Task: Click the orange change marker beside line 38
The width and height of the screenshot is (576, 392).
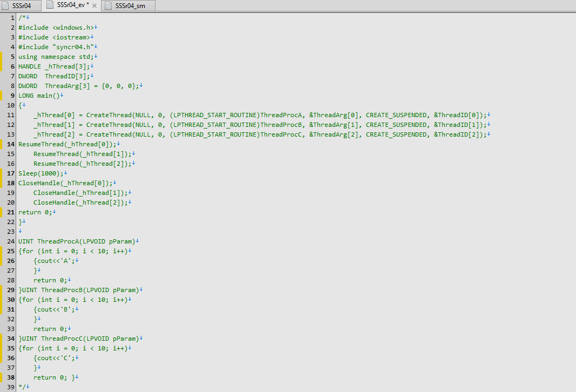Action: point(2,377)
